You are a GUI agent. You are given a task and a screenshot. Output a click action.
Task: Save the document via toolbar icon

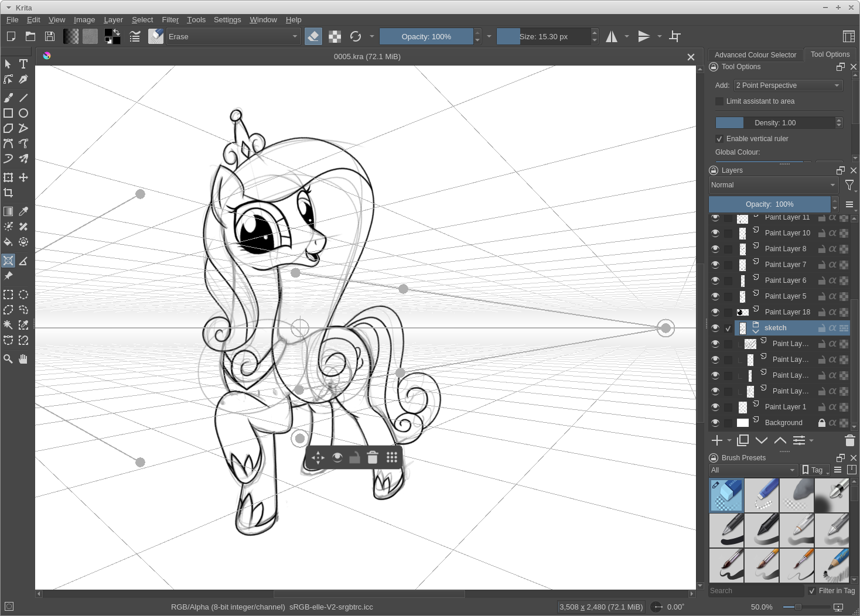coord(50,36)
